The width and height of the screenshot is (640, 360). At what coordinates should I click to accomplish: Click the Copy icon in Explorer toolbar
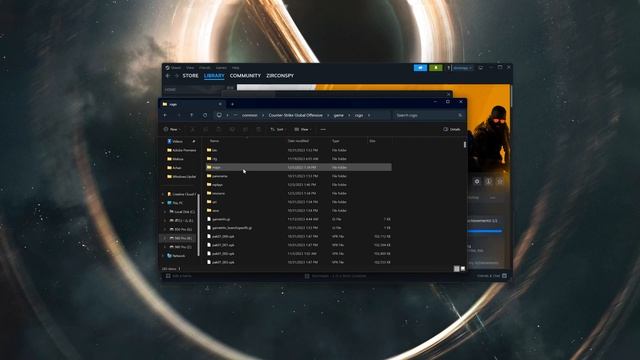tap(205, 129)
